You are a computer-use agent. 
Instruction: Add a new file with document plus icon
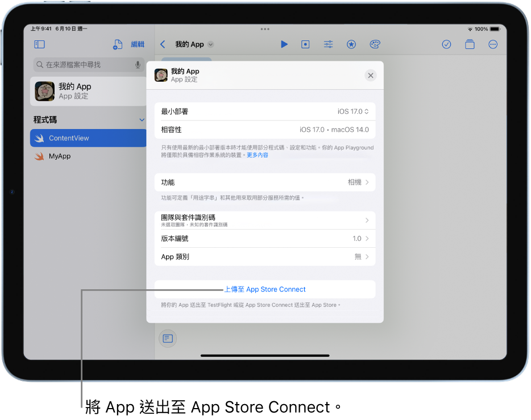click(117, 44)
